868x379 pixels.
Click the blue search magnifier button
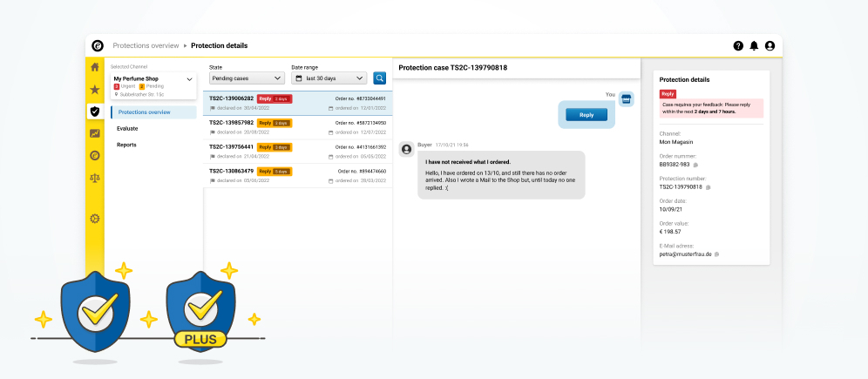(379, 78)
